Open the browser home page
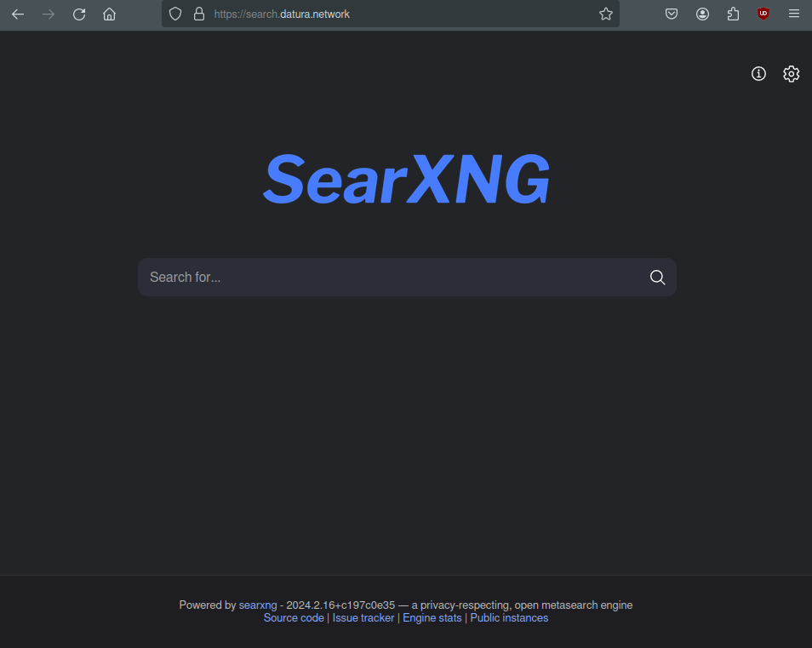The image size is (812, 648). click(109, 14)
